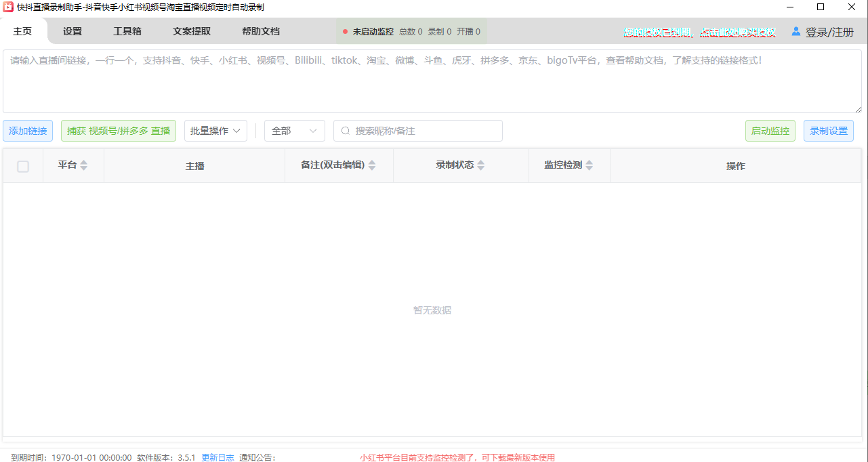Open the 工具箱 tab

(x=127, y=31)
